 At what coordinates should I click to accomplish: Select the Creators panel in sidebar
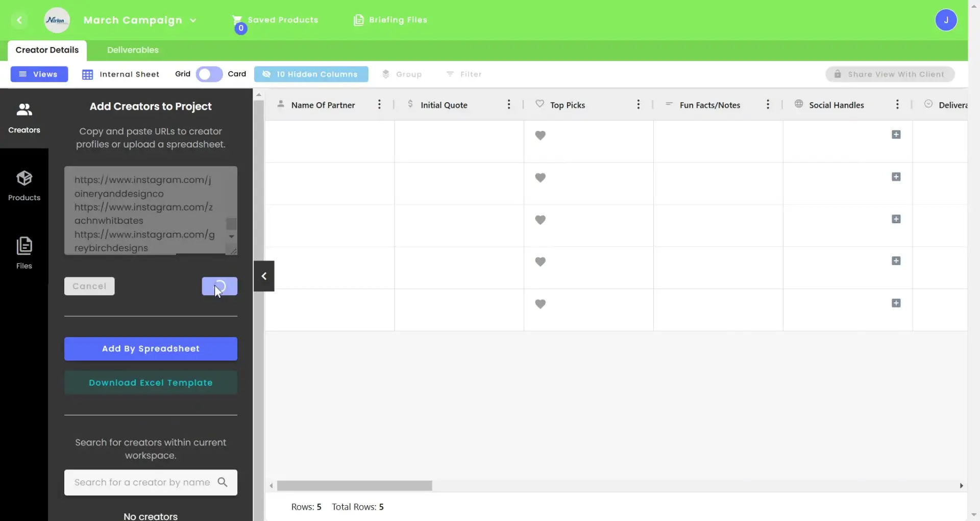tap(24, 117)
